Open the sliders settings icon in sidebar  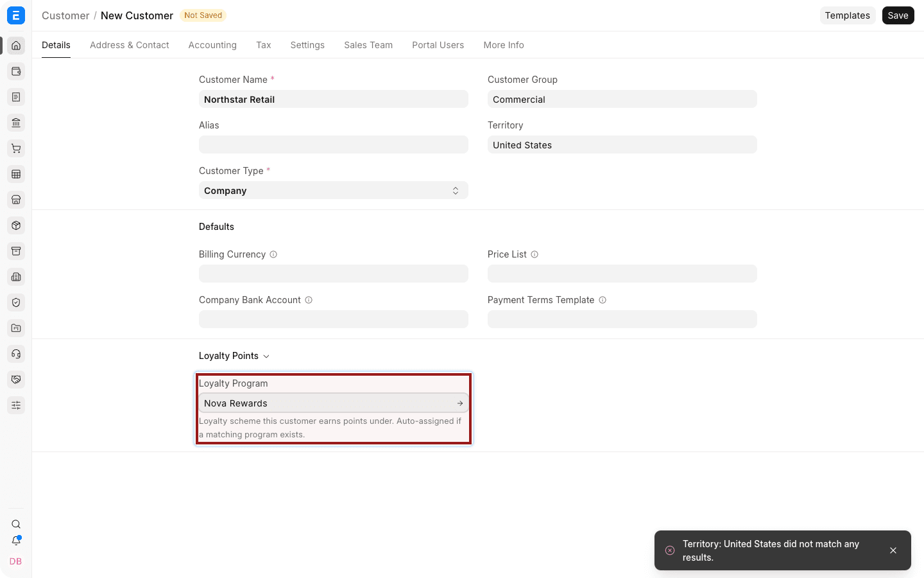(16, 405)
